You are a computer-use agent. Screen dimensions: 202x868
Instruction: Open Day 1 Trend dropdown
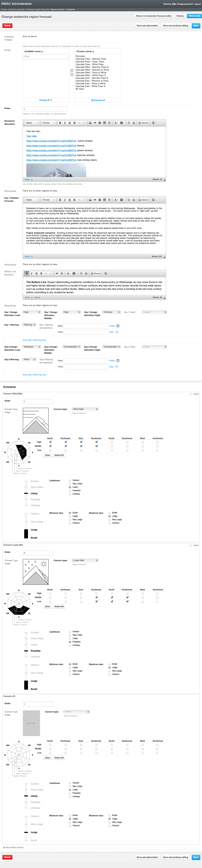[x=154, y=312]
